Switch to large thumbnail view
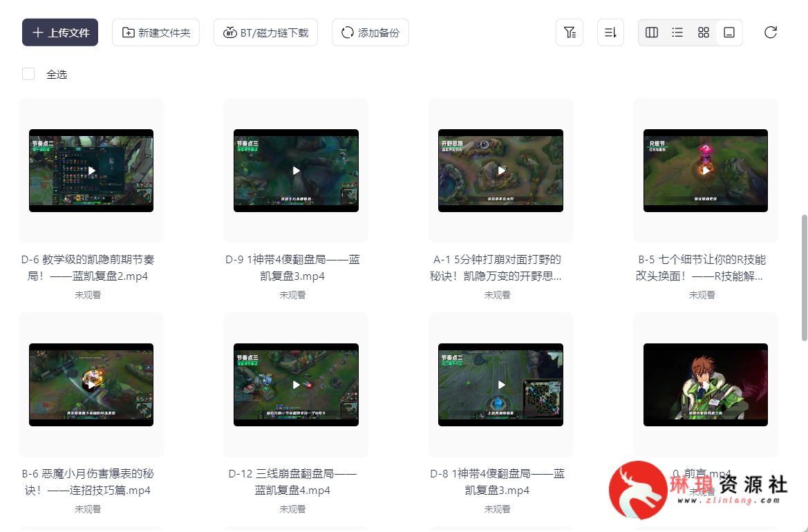The width and height of the screenshot is (808, 532). (729, 32)
